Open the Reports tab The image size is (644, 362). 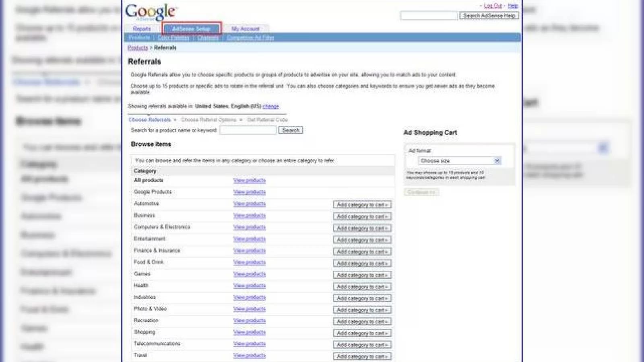click(x=142, y=29)
